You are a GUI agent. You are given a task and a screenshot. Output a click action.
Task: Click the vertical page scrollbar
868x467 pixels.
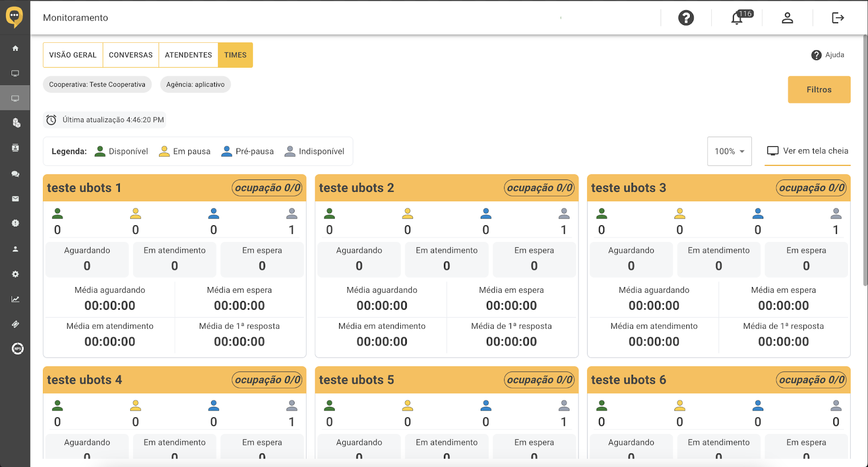(x=865, y=160)
